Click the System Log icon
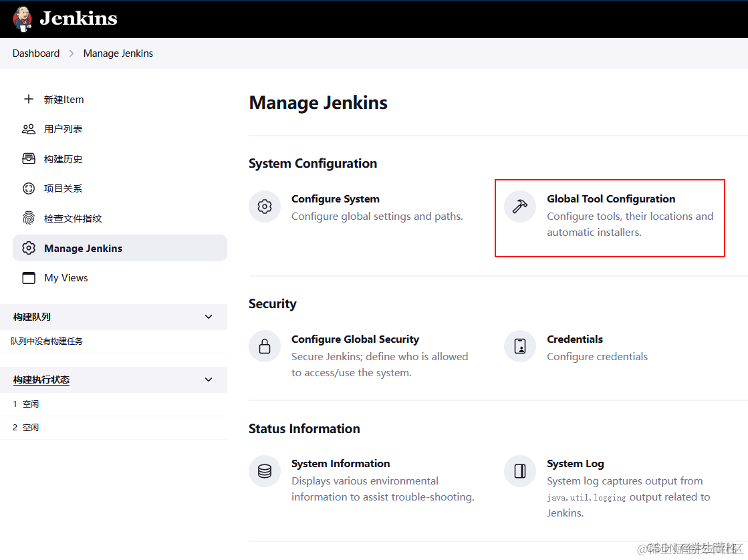This screenshot has width=748, height=560. (520, 471)
